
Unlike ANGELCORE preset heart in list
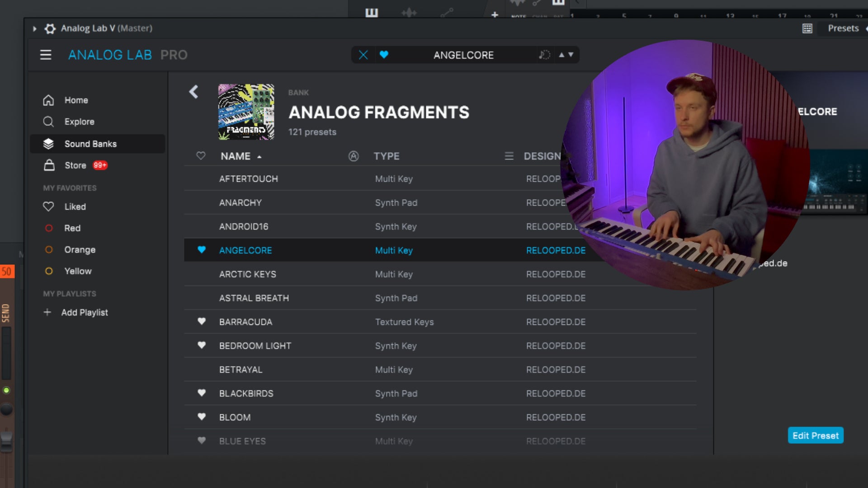202,250
